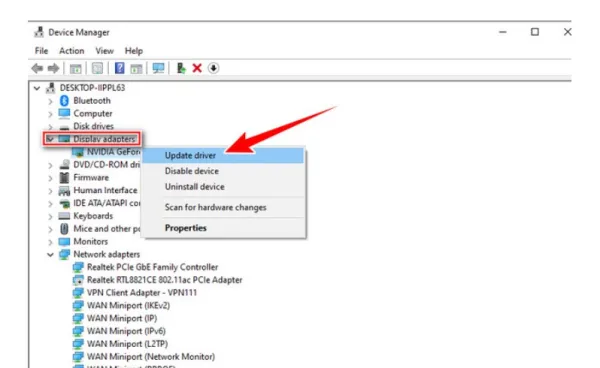The image size is (600, 368).
Task: Collapse the DESKTOP-IIPPL63 root node
Action: coord(37,88)
